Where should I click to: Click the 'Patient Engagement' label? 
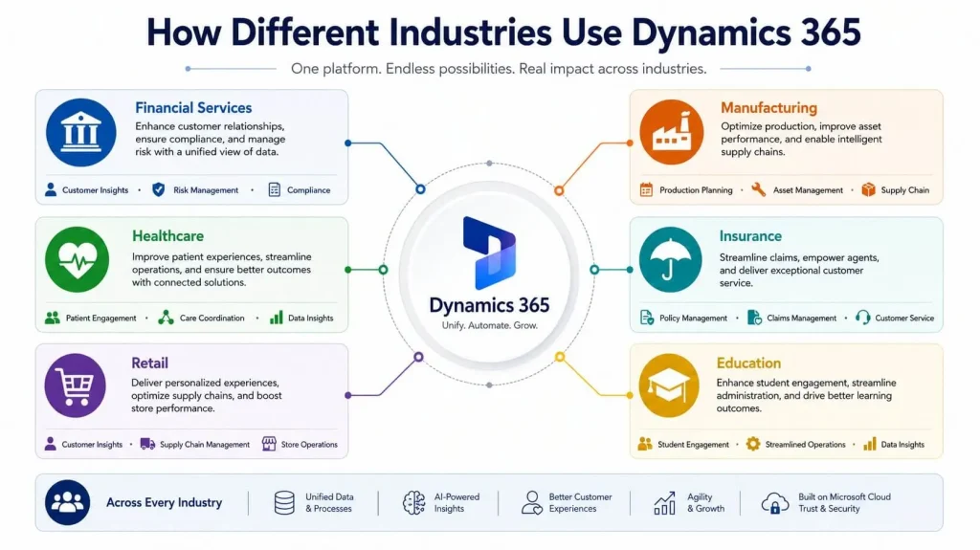(100, 319)
